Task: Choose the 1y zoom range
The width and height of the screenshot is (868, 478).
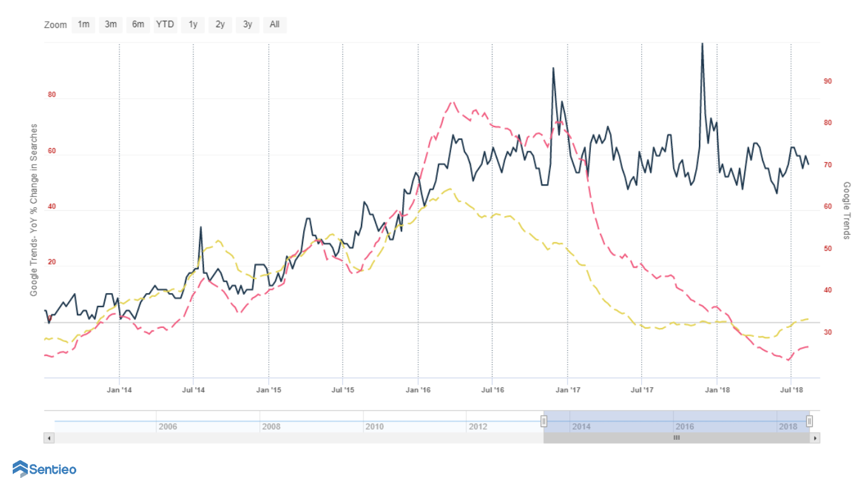Action: click(193, 25)
